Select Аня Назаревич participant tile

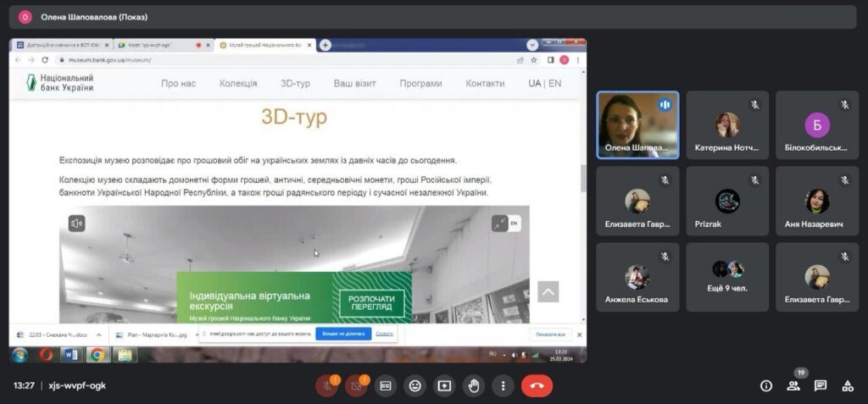[817, 201]
